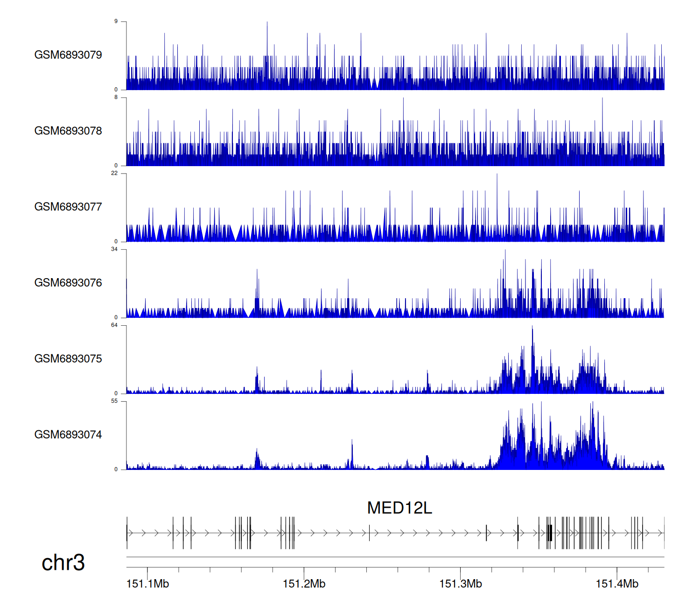Select the y-axis maximum 34 label
Screen dimensions: 700x616
pos(114,249)
